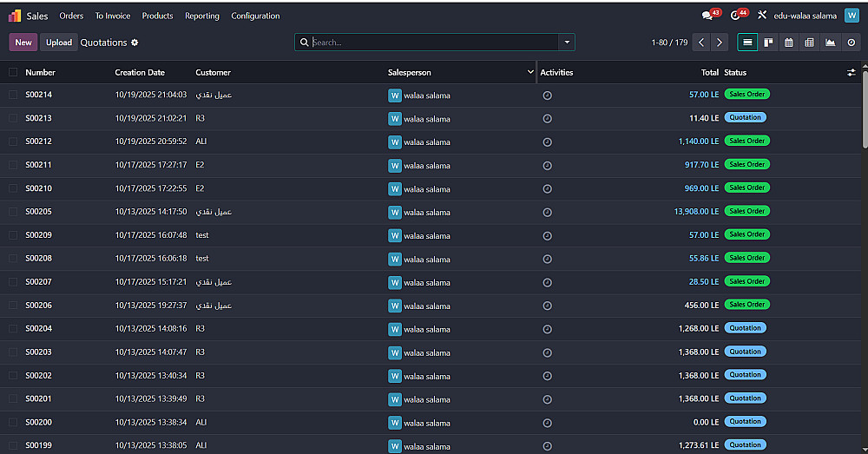Switch to Kanban view
Screen dimensions: 868x454
pos(768,43)
